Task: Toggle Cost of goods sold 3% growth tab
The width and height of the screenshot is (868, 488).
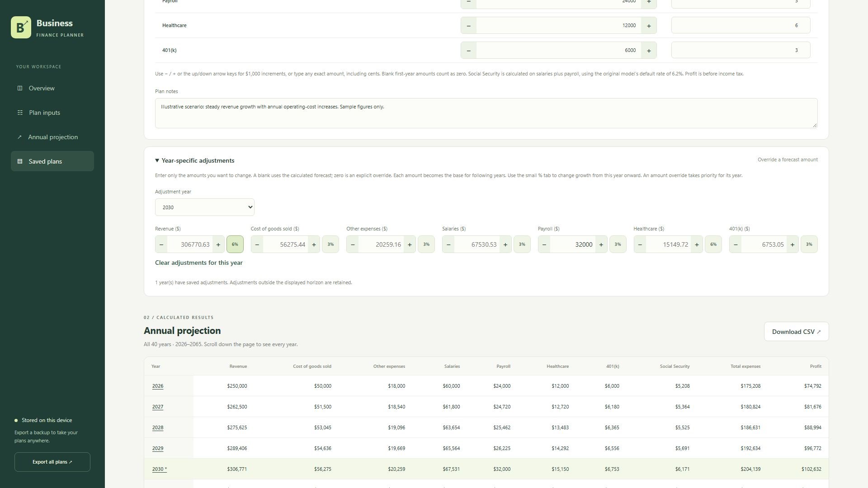Action: point(330,244)
